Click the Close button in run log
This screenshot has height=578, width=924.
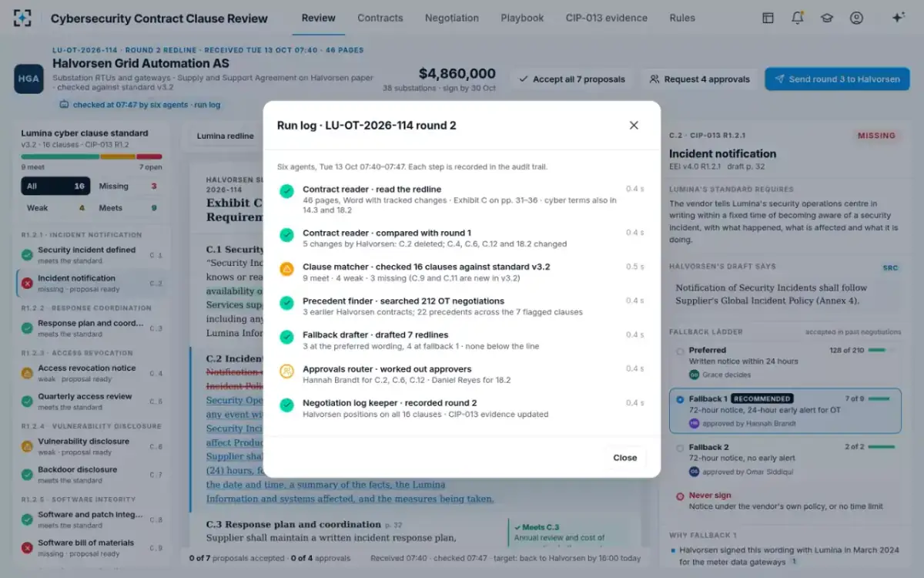tap(624, 458)
